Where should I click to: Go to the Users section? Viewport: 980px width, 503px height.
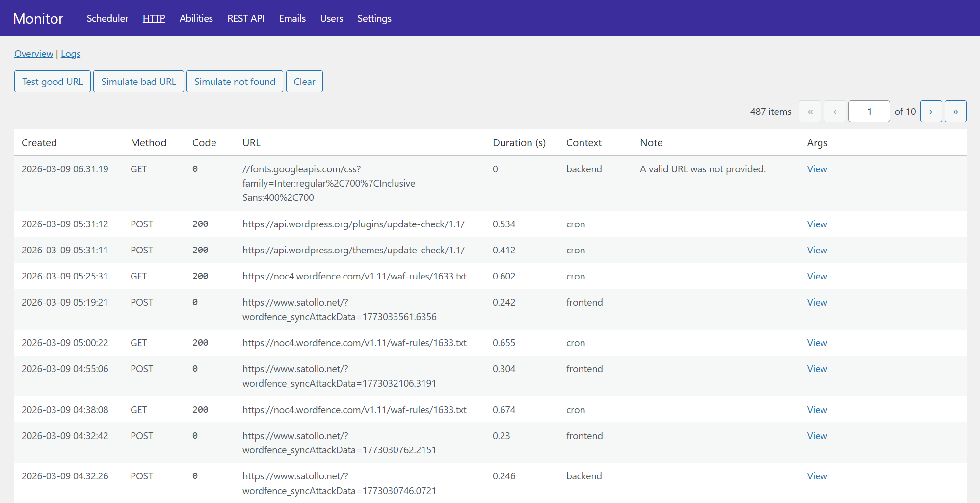[x=331, y=18]
